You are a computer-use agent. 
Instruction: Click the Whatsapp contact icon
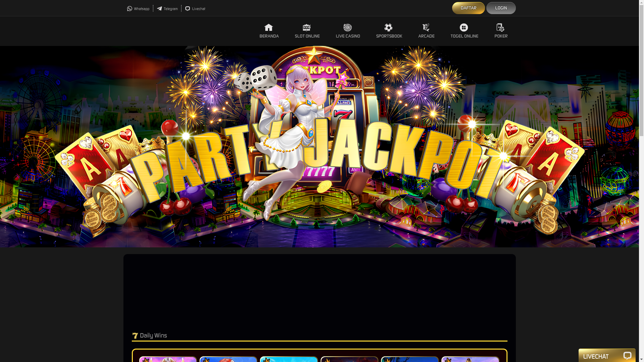coord(129,9)
